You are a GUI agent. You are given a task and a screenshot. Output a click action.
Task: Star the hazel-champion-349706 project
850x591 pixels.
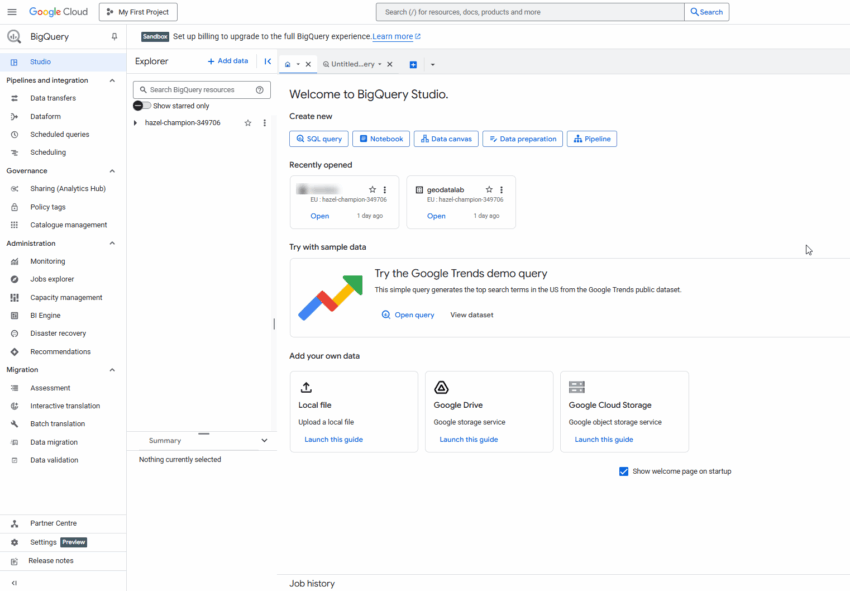247,123
